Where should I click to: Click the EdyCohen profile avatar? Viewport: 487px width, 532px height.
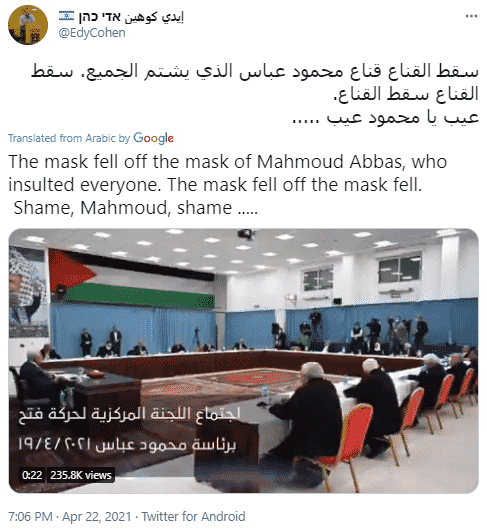[x=28, y=25]
